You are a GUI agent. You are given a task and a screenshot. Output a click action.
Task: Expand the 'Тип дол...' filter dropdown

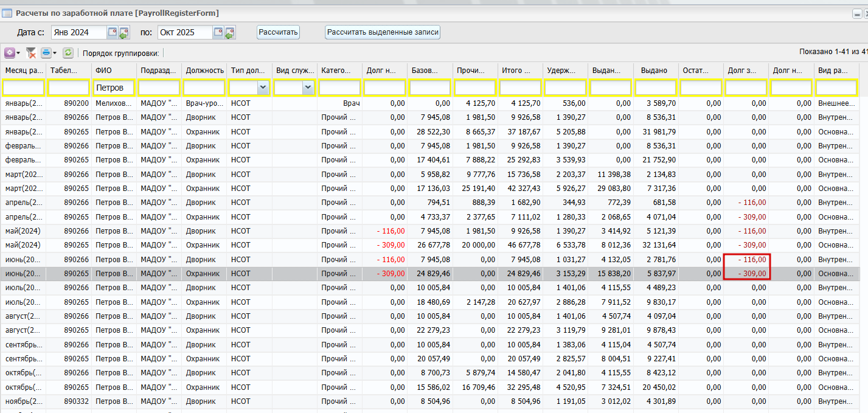point(263,88)
